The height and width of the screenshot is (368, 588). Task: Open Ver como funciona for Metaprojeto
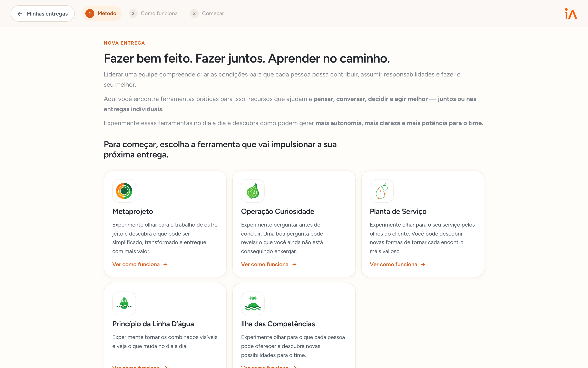(140, 264)
